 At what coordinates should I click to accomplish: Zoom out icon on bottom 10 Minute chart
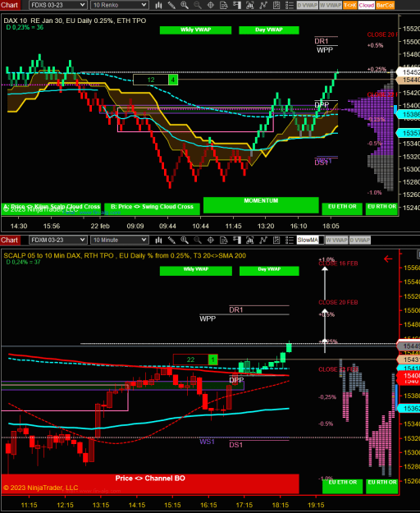198,240
